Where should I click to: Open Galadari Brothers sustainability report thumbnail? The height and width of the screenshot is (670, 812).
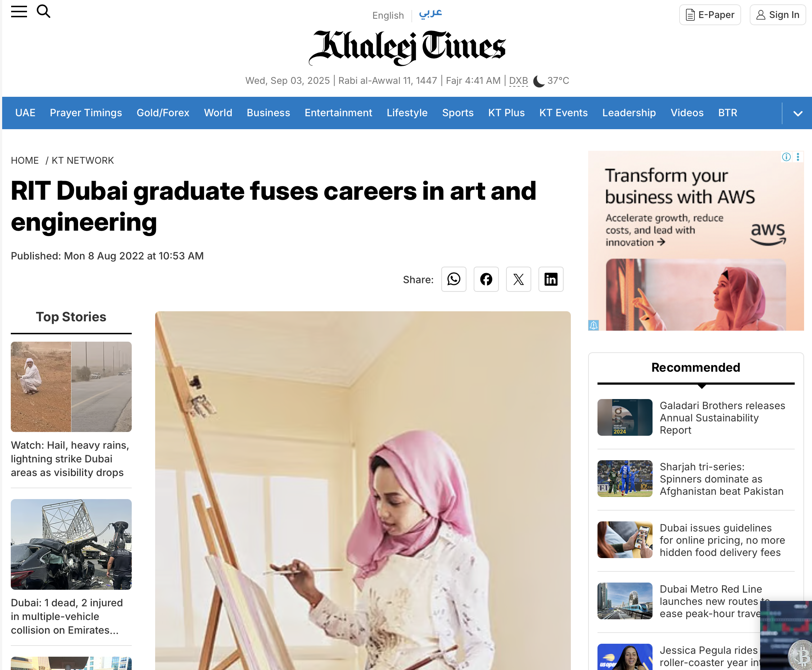tap(625, 418)
